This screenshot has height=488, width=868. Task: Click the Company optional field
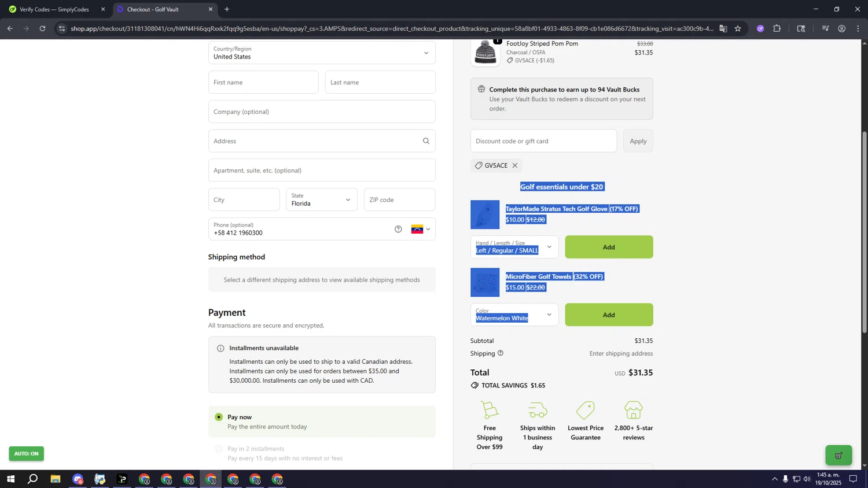[x=322, y=112]
